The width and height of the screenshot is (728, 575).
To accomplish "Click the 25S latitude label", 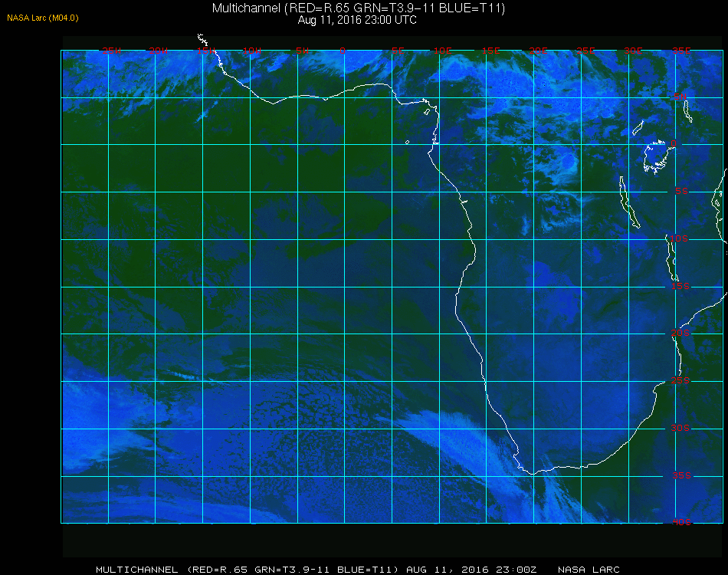I will click(680, 381).
